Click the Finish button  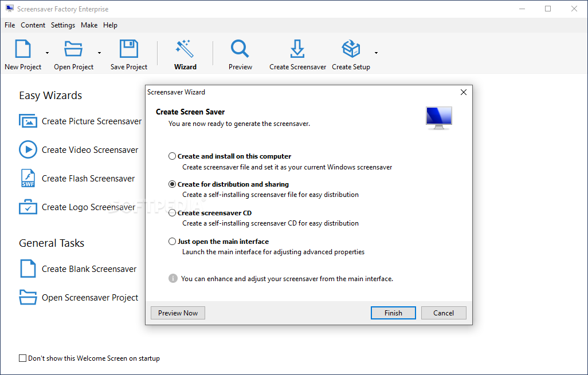tap(393, 313)
